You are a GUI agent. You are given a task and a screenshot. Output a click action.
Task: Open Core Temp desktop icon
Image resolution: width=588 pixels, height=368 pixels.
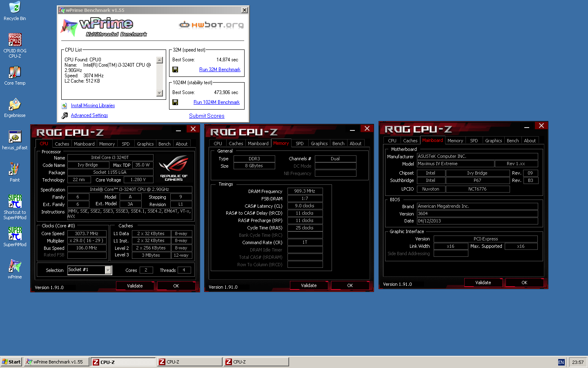click(15, 76)
